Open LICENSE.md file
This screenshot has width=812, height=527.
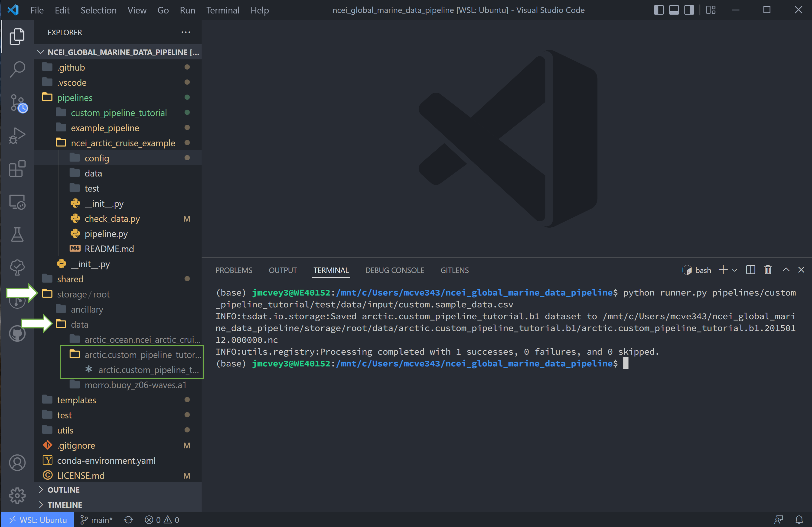[118, 475]
